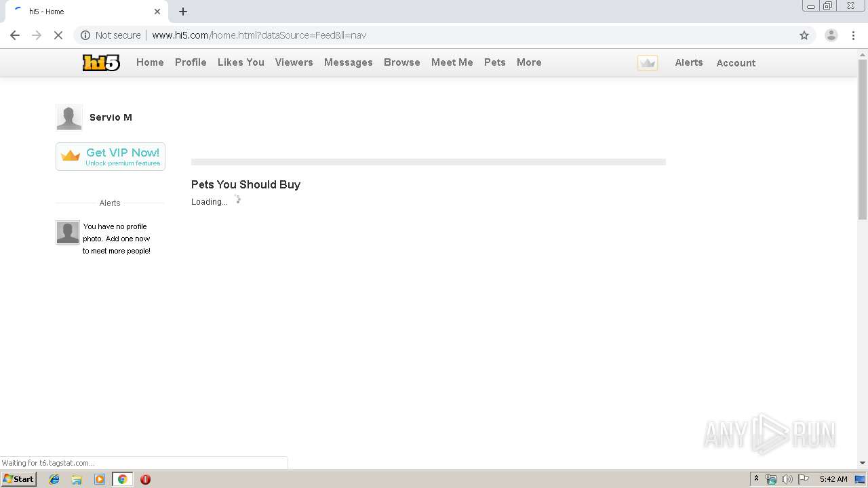This screenshot has width=868, height=488.
Task: Click the Chrome taskbar icon
Action: point(123,479)
